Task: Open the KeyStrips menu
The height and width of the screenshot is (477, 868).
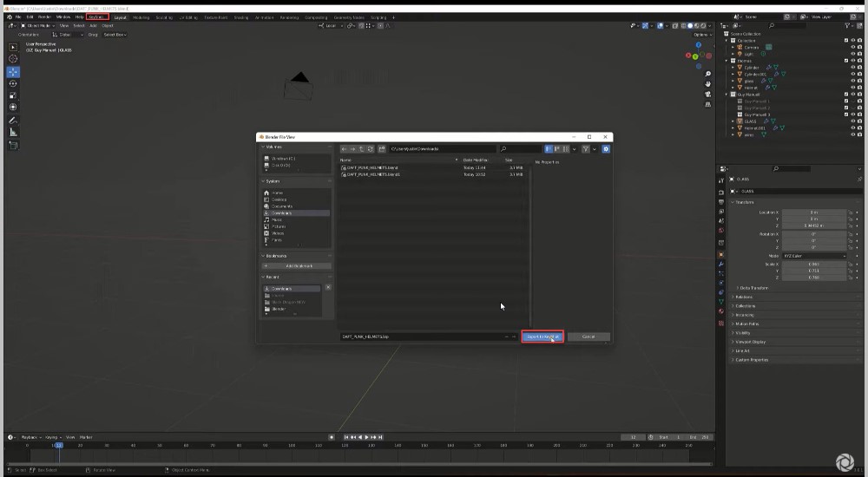Action: (x=97, y=16)
